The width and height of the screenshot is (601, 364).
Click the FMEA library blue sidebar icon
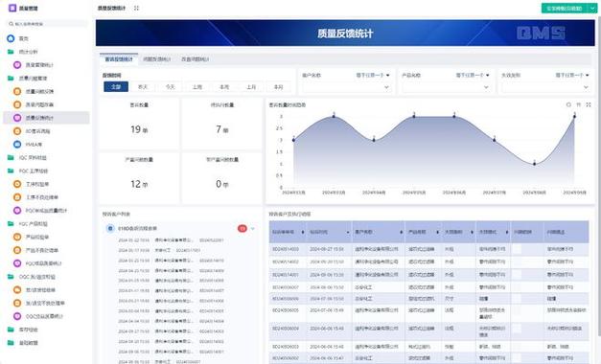17,145
